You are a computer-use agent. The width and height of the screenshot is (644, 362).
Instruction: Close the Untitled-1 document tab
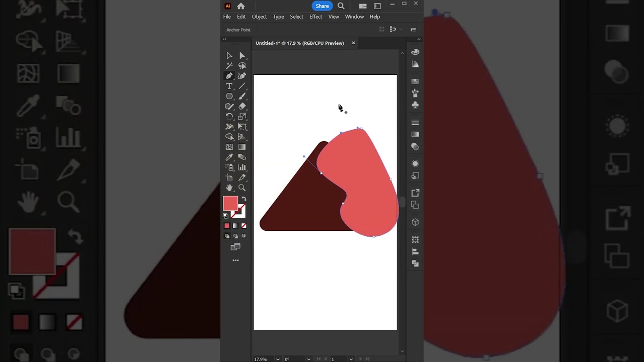(353, 43)
